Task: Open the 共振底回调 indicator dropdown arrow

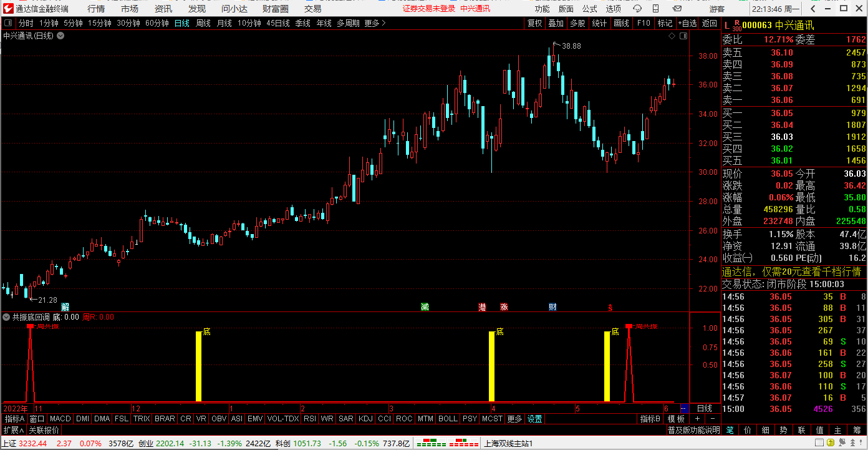Action: tap(6, 317)
